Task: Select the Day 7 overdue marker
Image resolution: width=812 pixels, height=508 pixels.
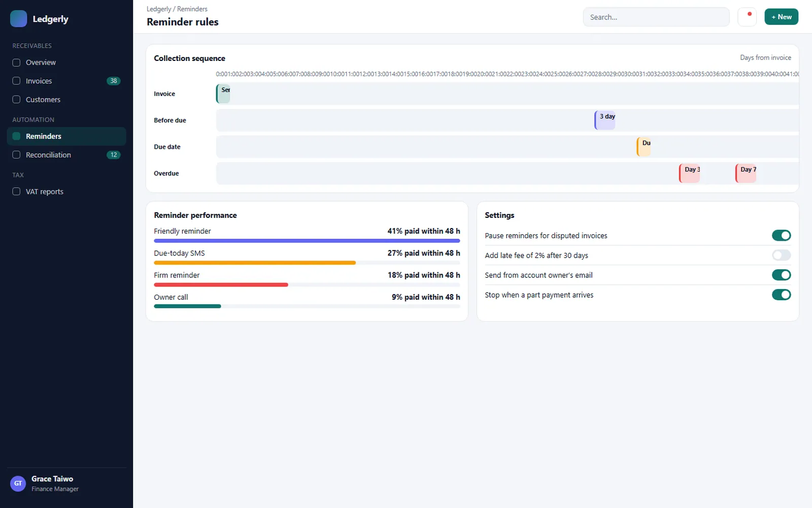Action: tap(746, 173)
